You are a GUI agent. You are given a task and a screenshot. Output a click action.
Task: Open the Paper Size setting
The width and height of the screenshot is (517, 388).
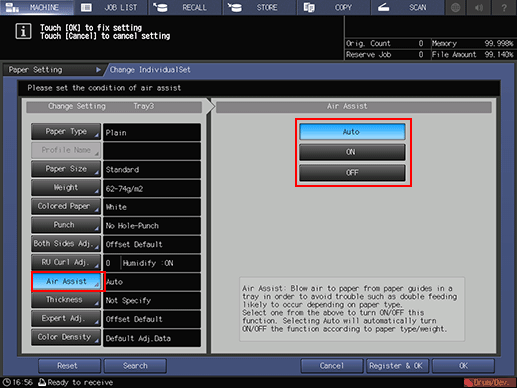66,169
